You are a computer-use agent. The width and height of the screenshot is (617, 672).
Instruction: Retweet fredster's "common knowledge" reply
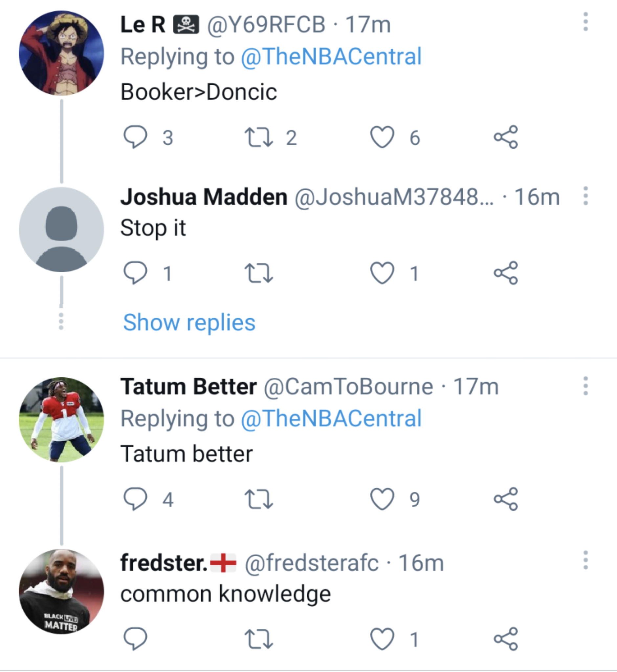259,639
